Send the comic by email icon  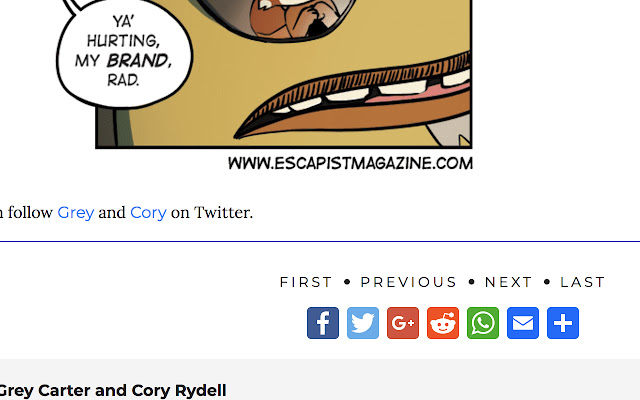tap(523, 323)
